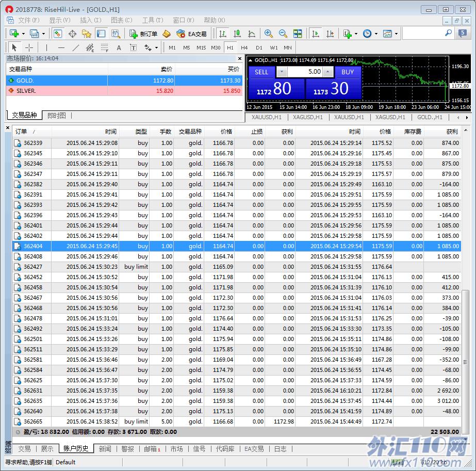Click the zoom out magnifier icon

coord(283,34)
